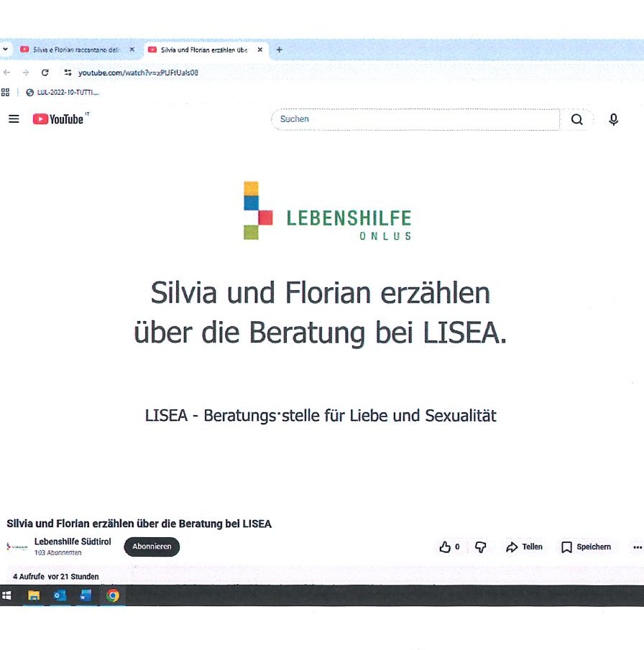Select the 'Silvia und Florian erzählen' tab
The height and width of the screenshot is (650, 644).
pos(201,50)
